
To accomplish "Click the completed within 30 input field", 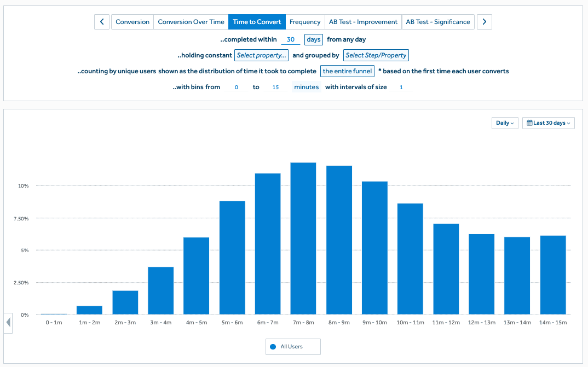I will (291, 39).
